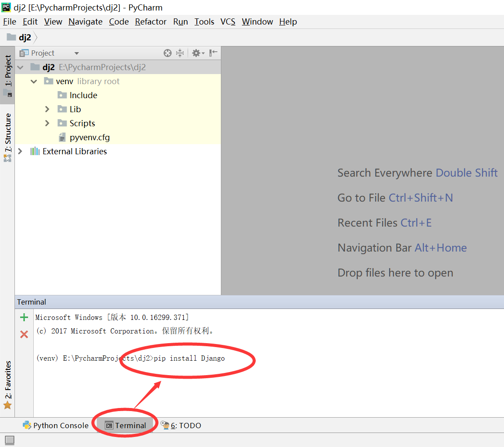The image size is (504, 447).
Task: Expand the Scripts folder
Action: click(x=47, y=124)
